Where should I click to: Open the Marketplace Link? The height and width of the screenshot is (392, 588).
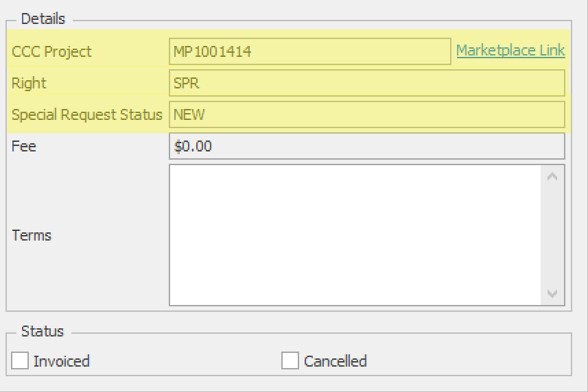point(510,51)
